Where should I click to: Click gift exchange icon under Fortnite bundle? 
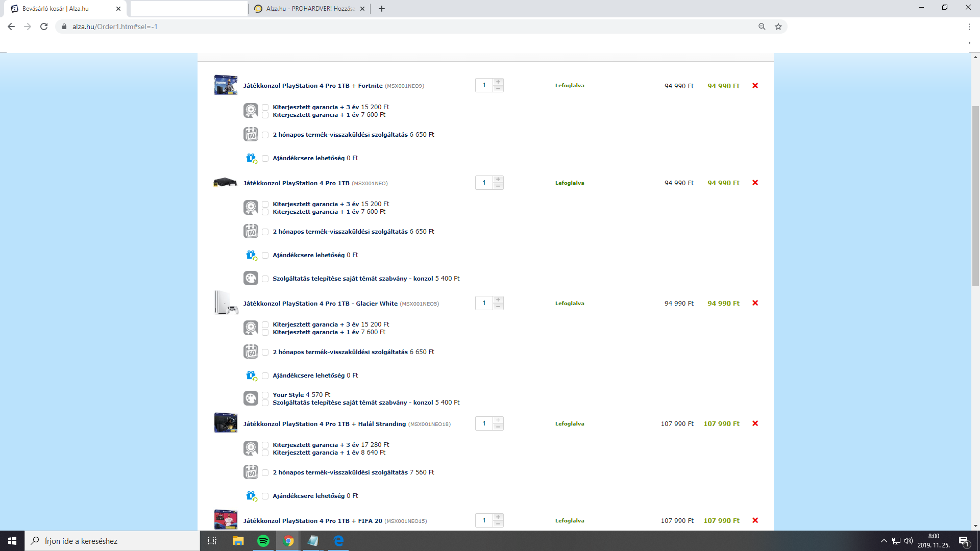(251, 158)
